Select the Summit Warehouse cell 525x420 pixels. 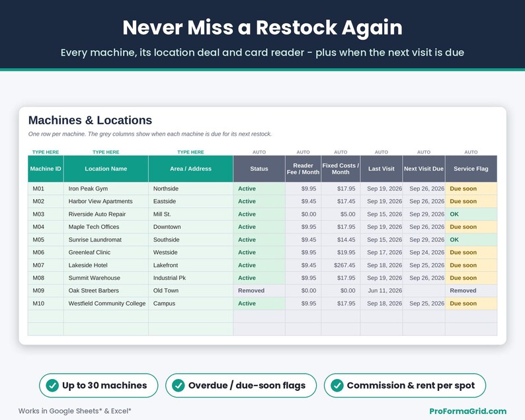(x=106, y=278)
